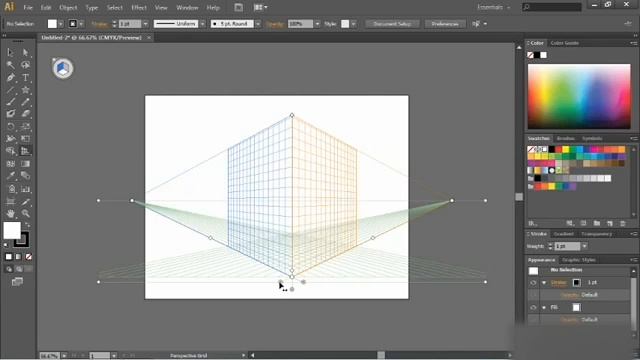640x360 pixels.
Task: Reset default fill and stroke
Action: (6, 245)
